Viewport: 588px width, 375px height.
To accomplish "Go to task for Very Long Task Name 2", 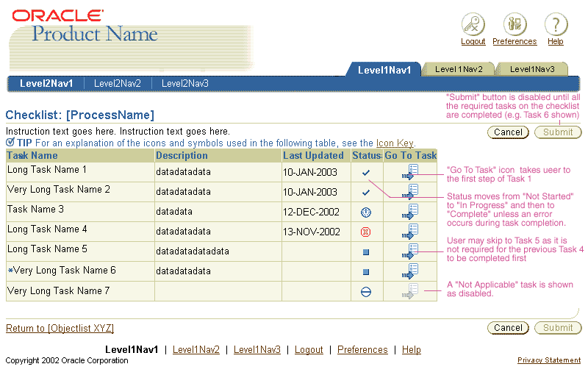I will coord(410,192).
